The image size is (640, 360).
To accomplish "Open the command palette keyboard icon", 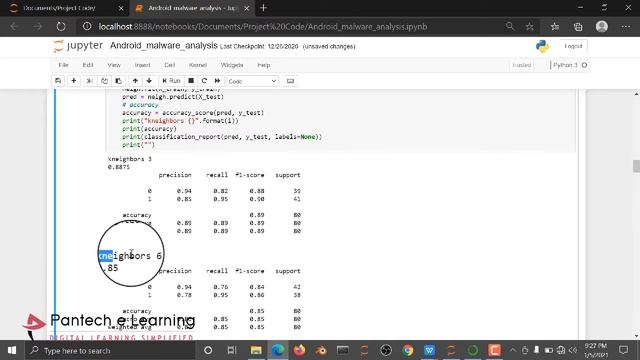I will pos(290,81).
